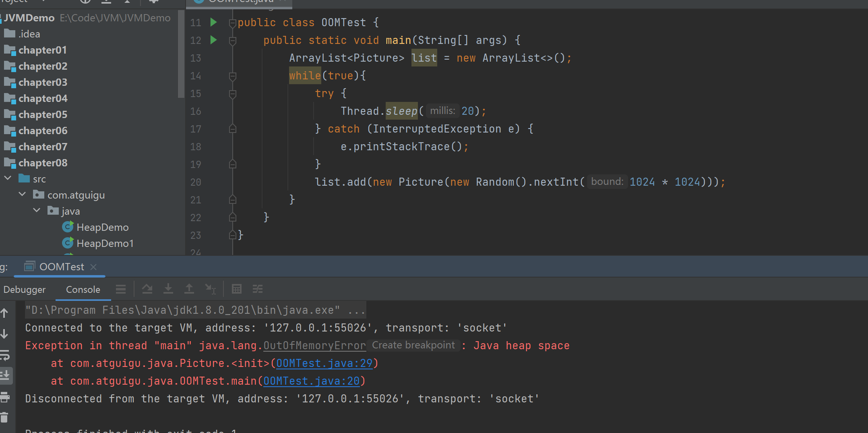
Task: Click the chapter02 module folder icon
Action: [x=10, y=66]
